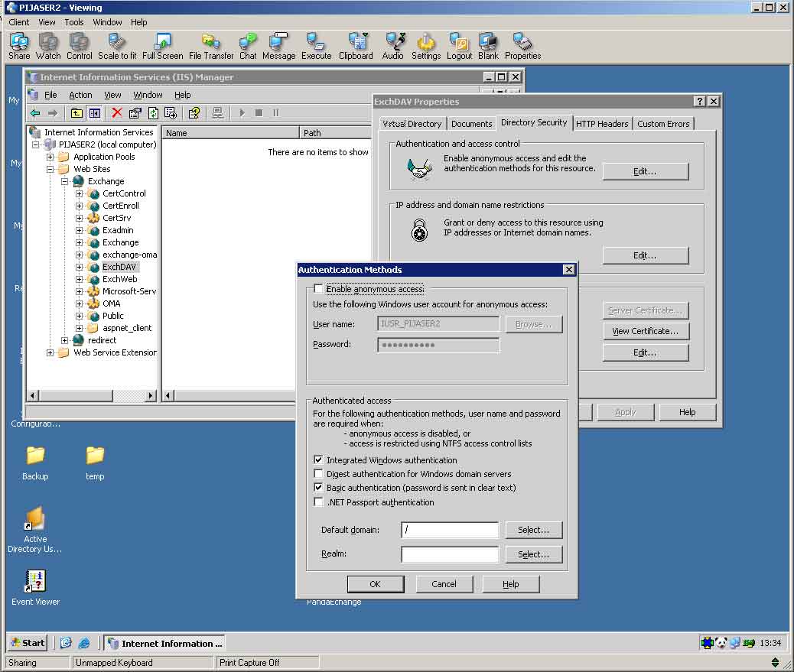Toggle Integrated Windows authentication checkbox
The height and width of the screenshot is (672, 794).
[319, 460]
